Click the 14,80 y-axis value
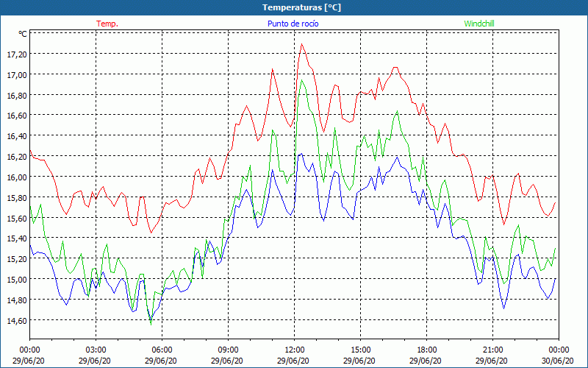 tap(17, 300)
